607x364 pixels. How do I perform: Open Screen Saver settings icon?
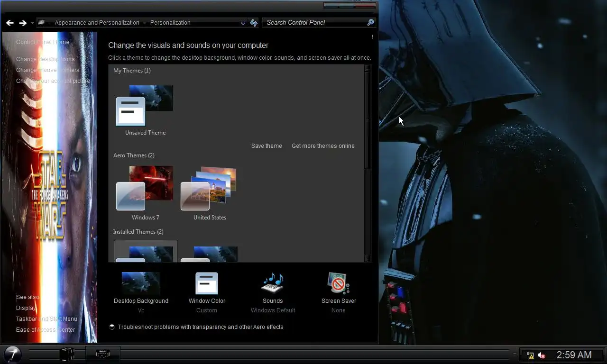[x=339, y=283]
